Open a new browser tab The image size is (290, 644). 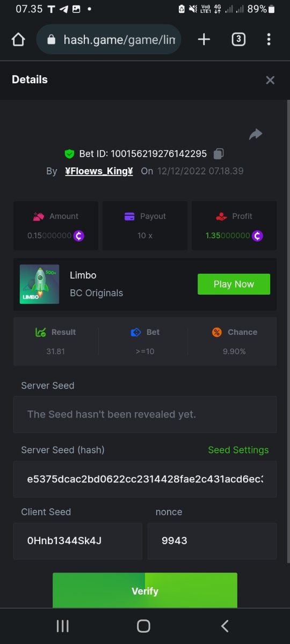pos(204,39)
